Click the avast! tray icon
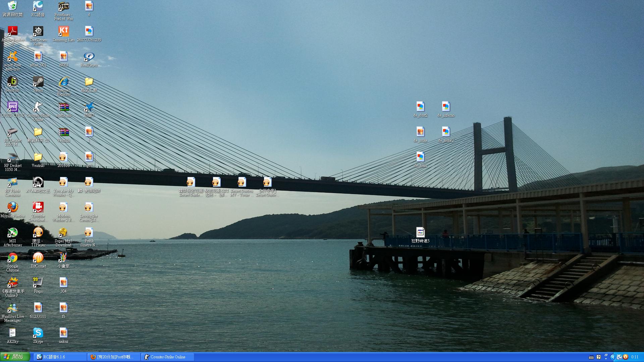The width and height of the screenshot is (644, 362). tap(626, 357)
